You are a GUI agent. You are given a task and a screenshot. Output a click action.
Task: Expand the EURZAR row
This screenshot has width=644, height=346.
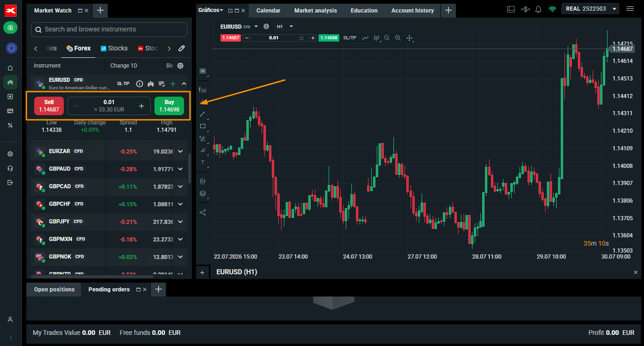coord(180,151)
